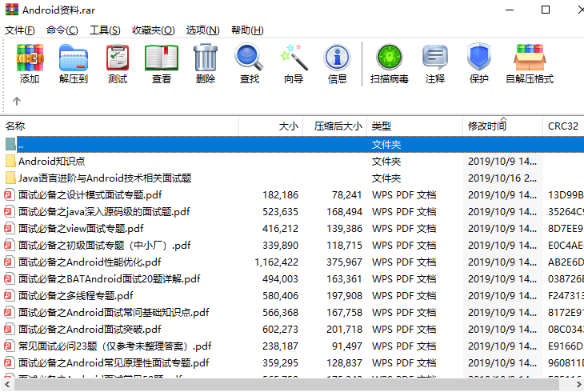Open the 文件(F) menu
584x392 pixels.
click(x=20, y=30)
